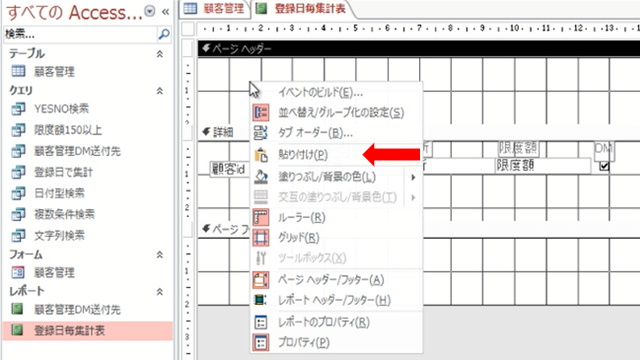Open the navigation pane category dropdown arrow
The width and height of the screenshot is (640, 360).
click(150, 11)
